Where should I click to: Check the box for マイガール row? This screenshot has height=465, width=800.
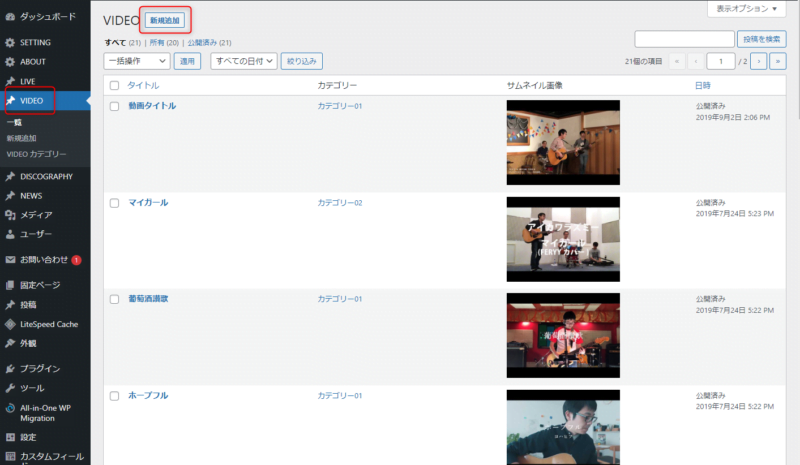coord(114,203)
